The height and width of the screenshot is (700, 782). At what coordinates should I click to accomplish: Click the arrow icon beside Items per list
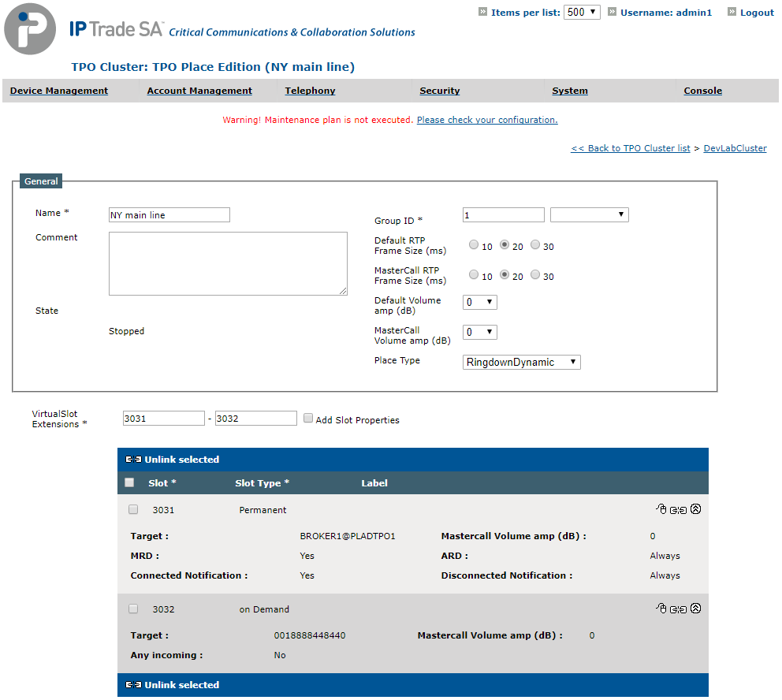tap(482, 12)
